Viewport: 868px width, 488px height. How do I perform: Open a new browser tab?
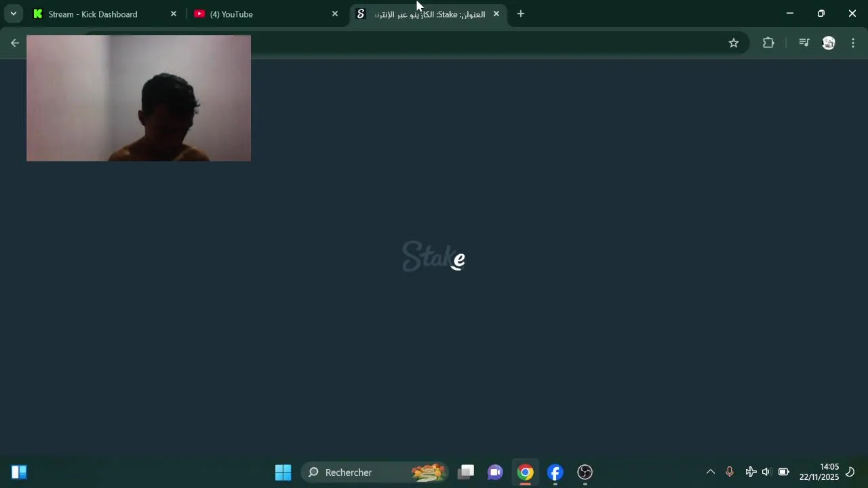point(520,14)
